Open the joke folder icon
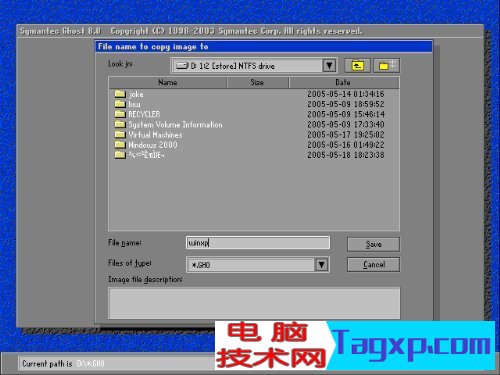Screen dimensions: 500x375 (120, 94)
